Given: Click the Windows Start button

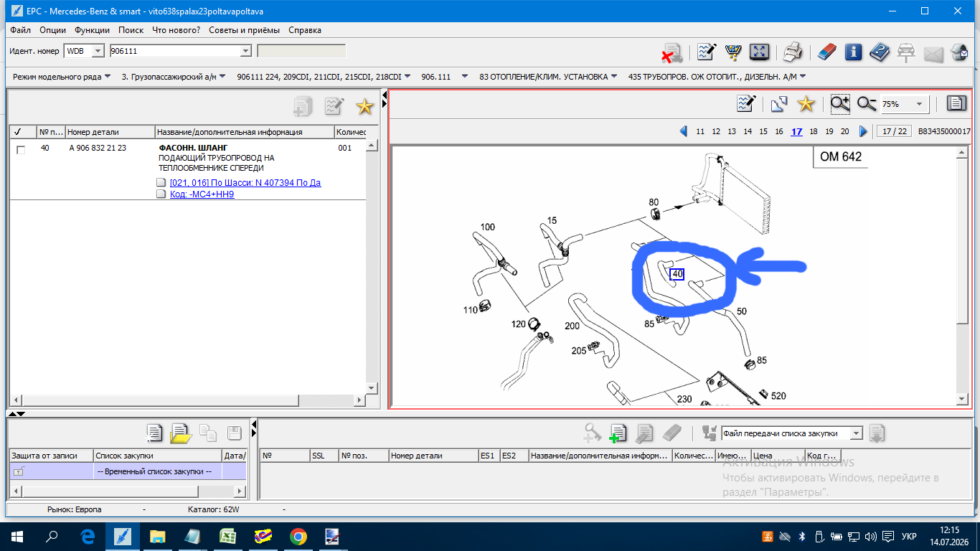Looking at the screenshot, I should tap(17, 537).
